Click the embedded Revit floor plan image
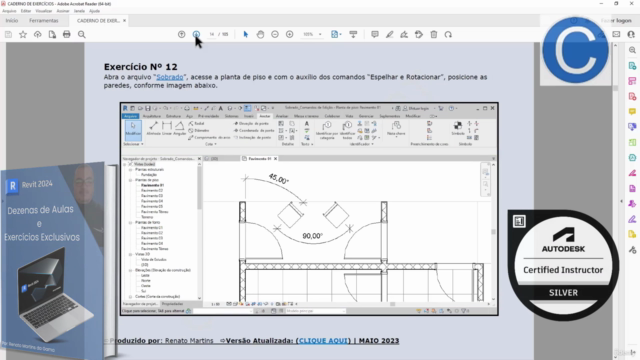 (309, 209)
